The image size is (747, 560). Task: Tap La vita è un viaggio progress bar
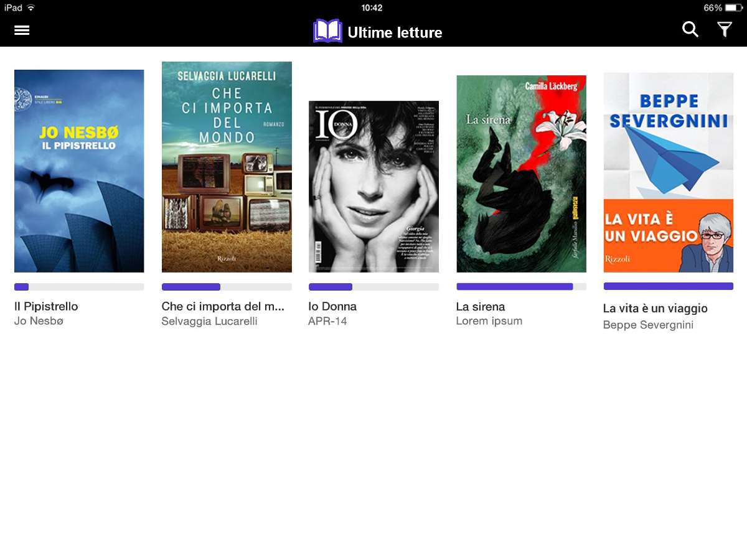(x=669, y=286)
